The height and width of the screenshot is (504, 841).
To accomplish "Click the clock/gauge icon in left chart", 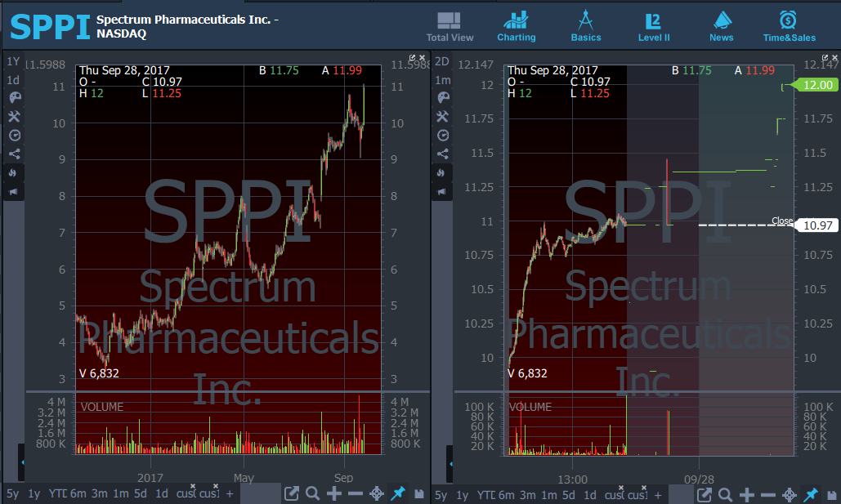I will coord(15,135).
